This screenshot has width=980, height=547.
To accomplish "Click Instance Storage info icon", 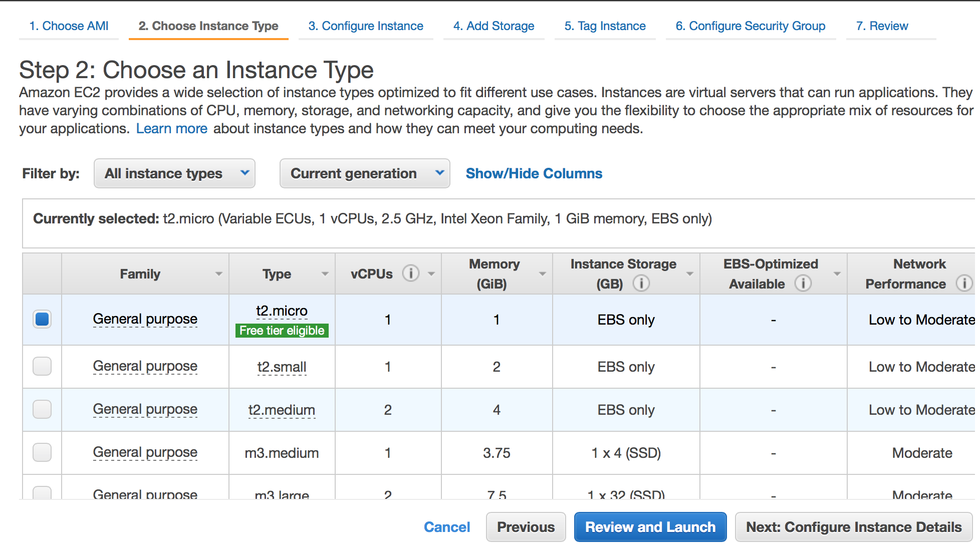I will [641, 284].
